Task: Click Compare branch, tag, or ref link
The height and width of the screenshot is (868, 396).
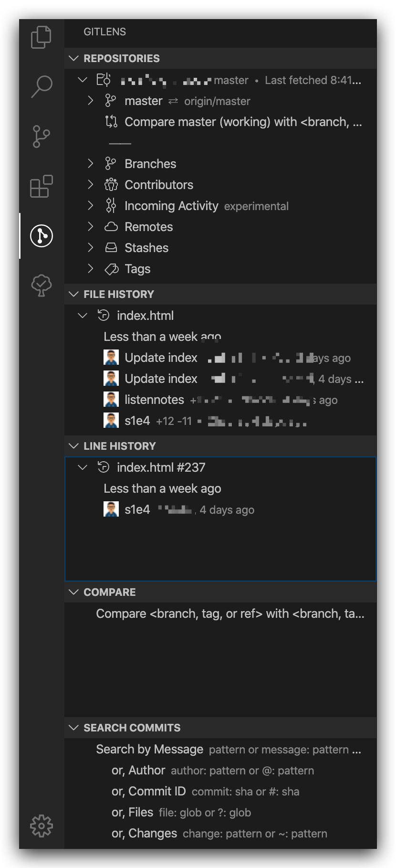Action: pos(230,614)
